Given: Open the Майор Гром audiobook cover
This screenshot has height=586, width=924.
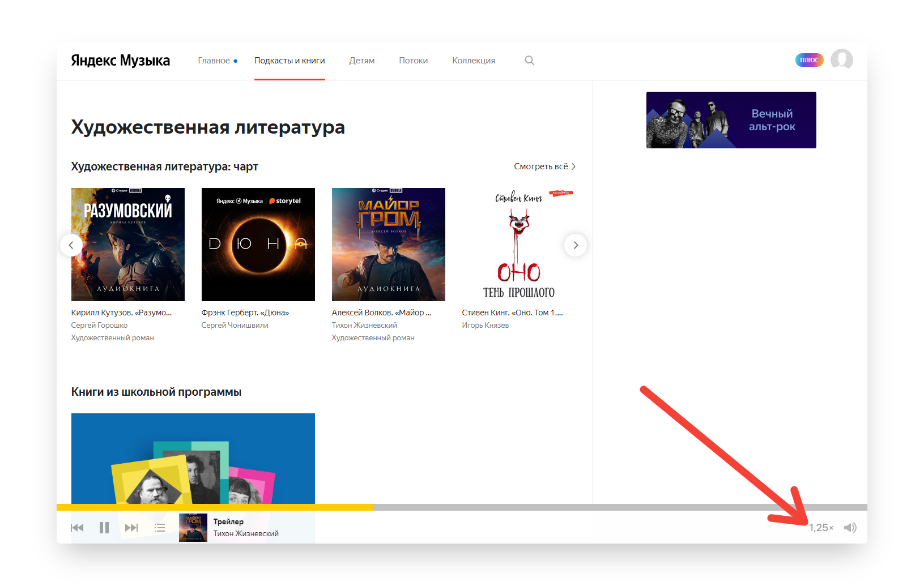Looking at the screenshot, I should click(389, 245).
